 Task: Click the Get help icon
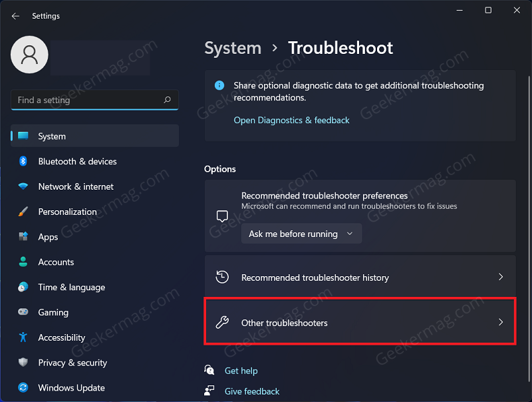[x=209, y=370]
